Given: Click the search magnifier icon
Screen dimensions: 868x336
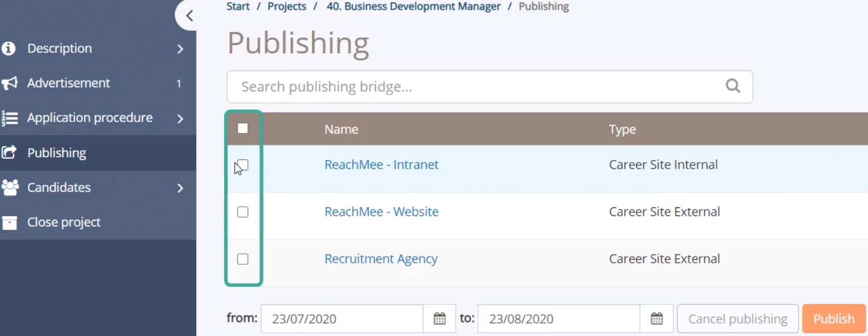Looking at the screenshot, I should [733, 86].
